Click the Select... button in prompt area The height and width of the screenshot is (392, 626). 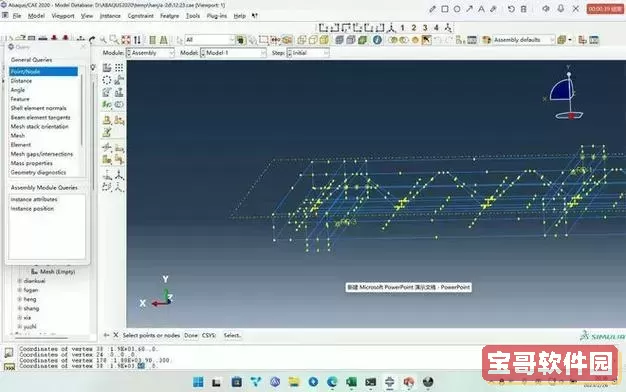232,335
